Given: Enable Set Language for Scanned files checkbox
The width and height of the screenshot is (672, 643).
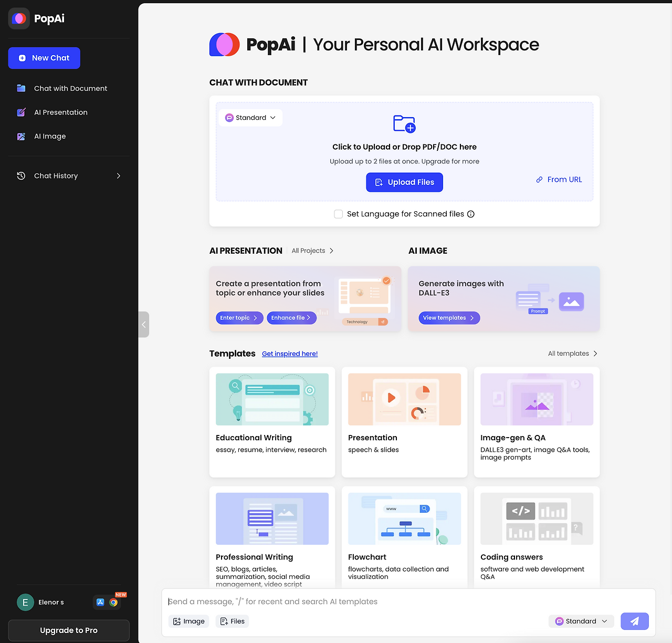Looking at the screenshot, I should [339, 214].
